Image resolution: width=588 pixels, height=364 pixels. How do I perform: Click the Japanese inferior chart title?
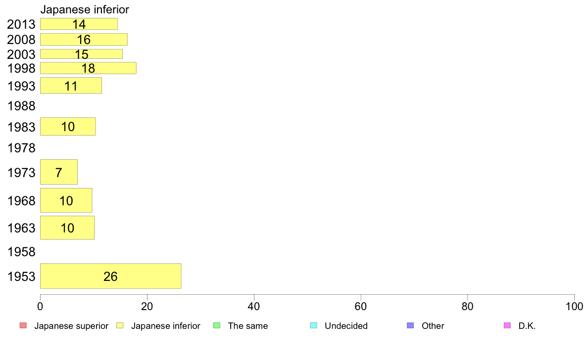tap(85, 9)
